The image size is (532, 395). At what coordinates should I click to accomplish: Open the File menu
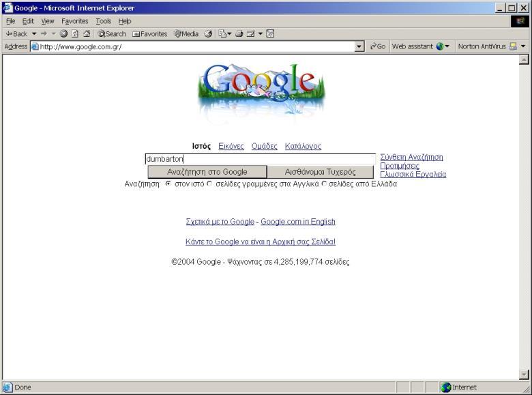coord(10,21)
